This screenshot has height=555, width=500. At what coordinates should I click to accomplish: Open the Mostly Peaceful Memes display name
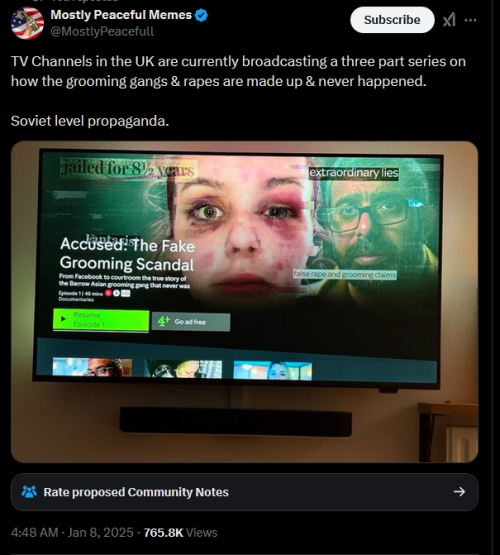click(121, 15)
